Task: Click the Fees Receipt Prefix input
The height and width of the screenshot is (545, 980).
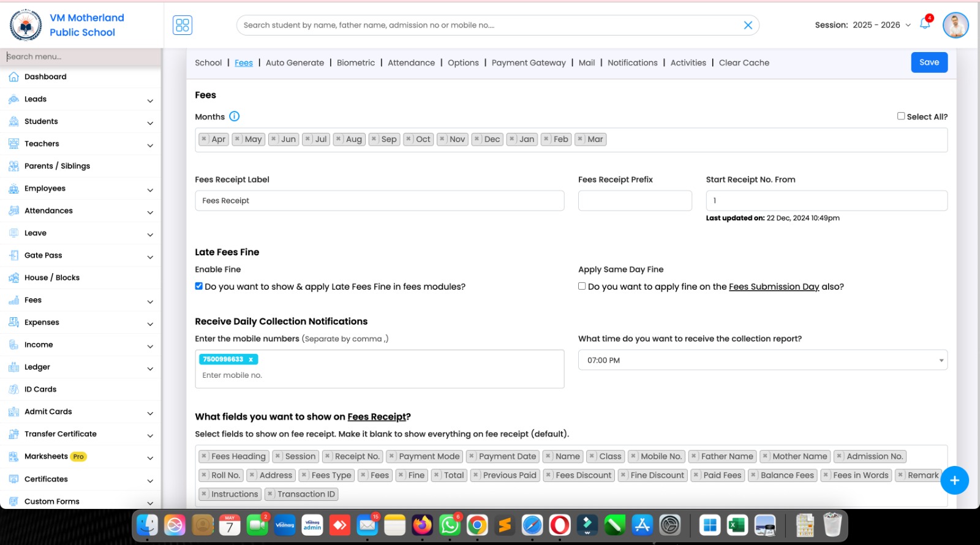Action: tap(635, 201)
